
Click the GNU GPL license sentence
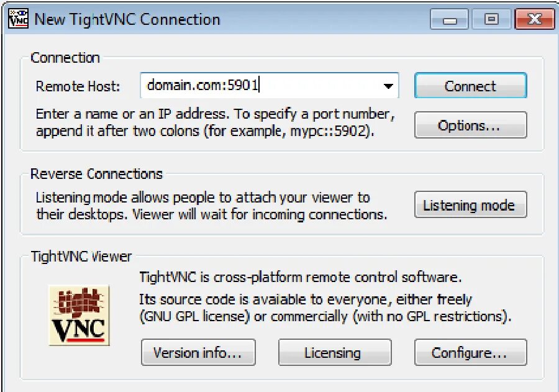coord(325,308)
